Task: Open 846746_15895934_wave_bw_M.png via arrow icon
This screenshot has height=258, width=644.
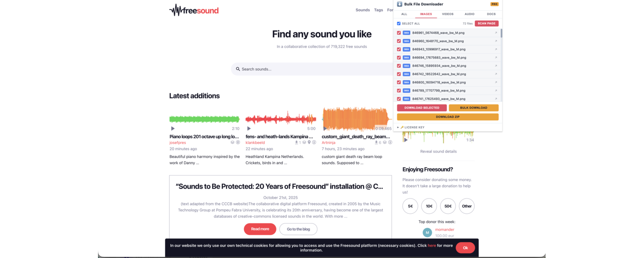Action: click(x=496, y=66)
